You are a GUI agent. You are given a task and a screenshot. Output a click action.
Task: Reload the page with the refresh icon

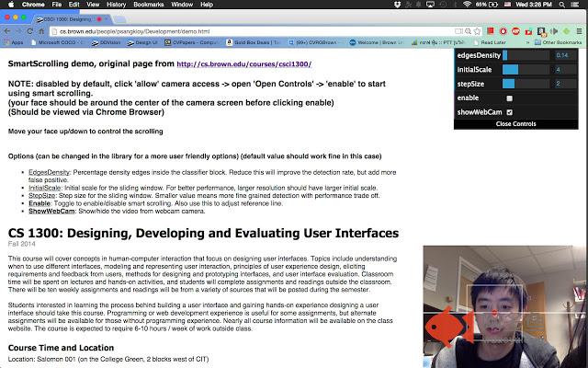[x=30, y=31]
